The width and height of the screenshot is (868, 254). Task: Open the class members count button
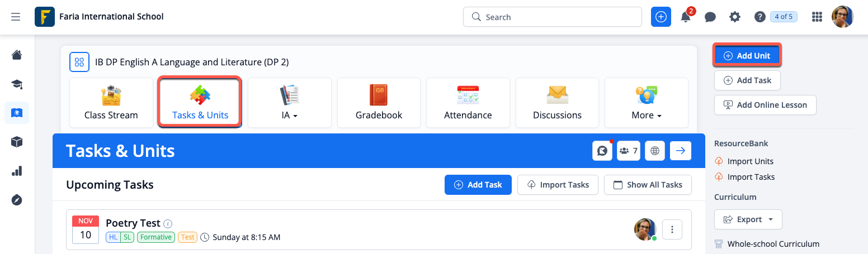629,151
